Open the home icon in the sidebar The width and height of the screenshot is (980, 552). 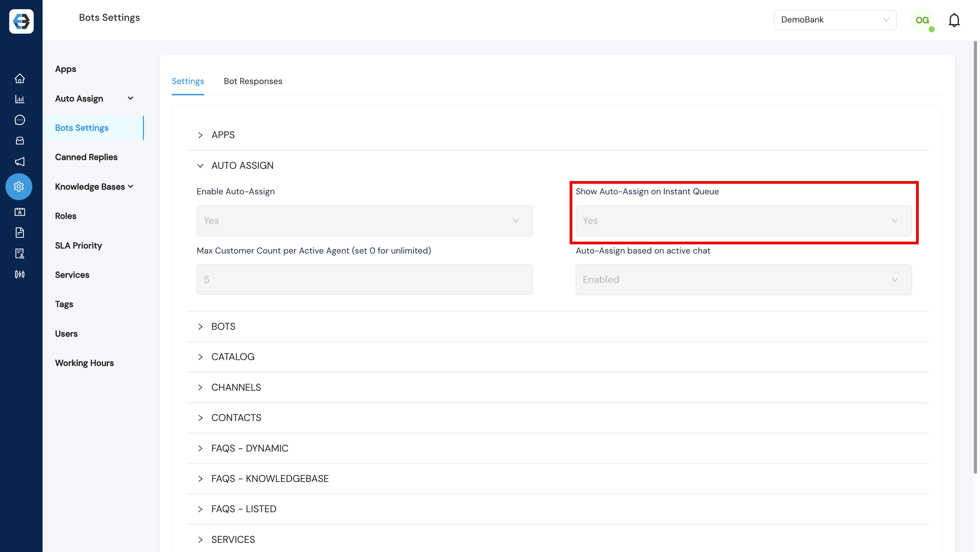point(20,78)
